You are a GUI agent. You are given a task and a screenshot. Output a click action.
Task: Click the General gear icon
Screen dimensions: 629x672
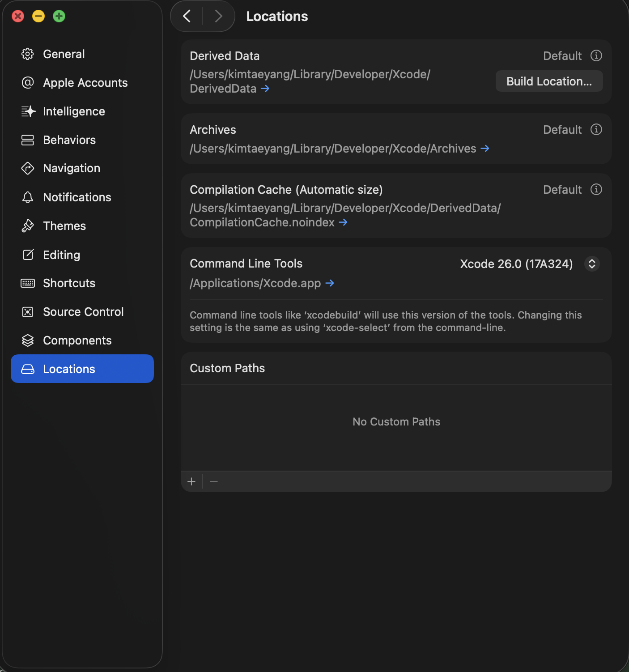(28, 54)
